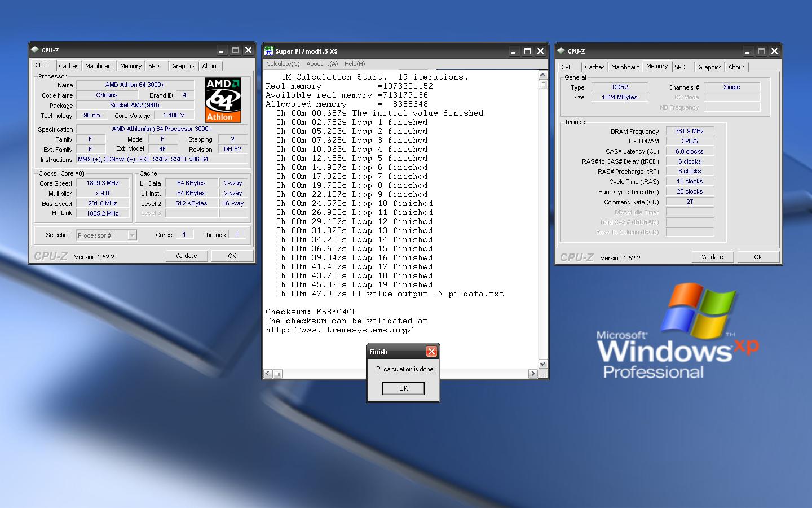Close the left CPU-Z CPU window

click(x=248, y=50)
